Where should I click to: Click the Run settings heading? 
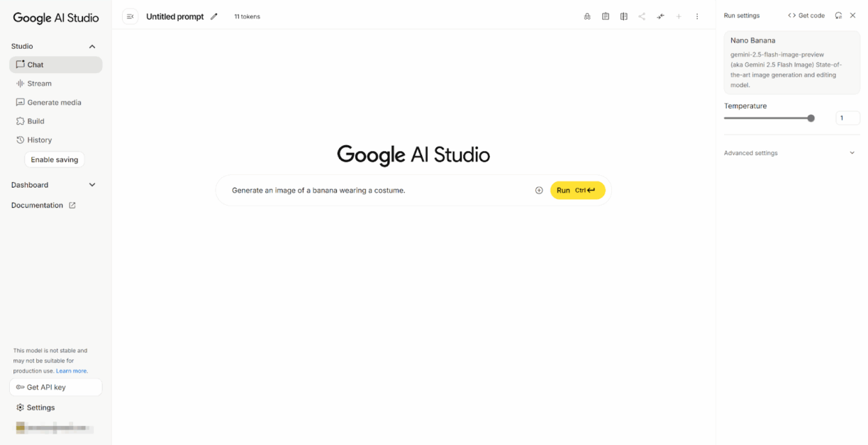pos(742,16)
